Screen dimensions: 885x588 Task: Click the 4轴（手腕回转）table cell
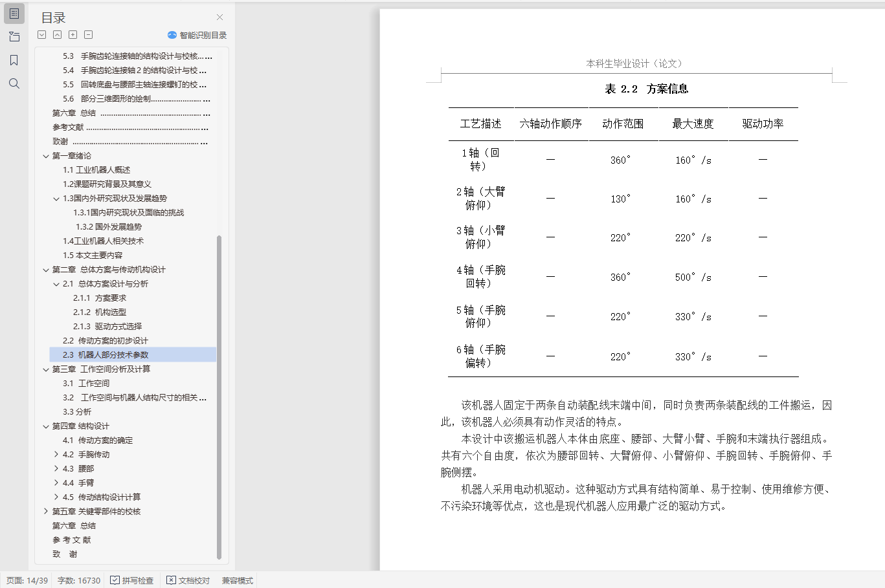[x=480, y=277]
